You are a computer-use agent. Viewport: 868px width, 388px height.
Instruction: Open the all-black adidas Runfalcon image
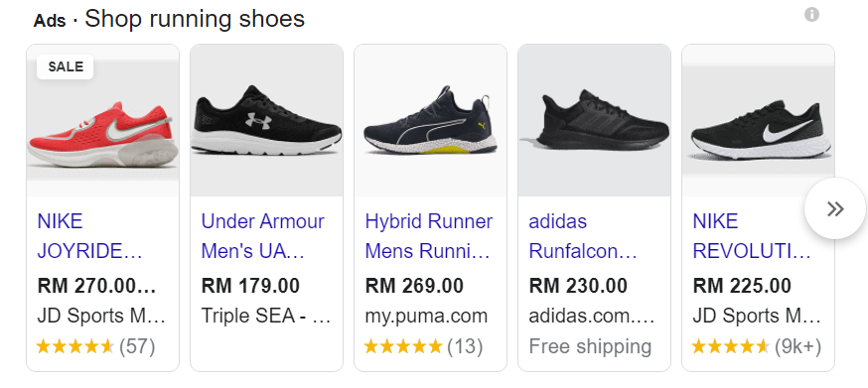[x=595, y=120]
